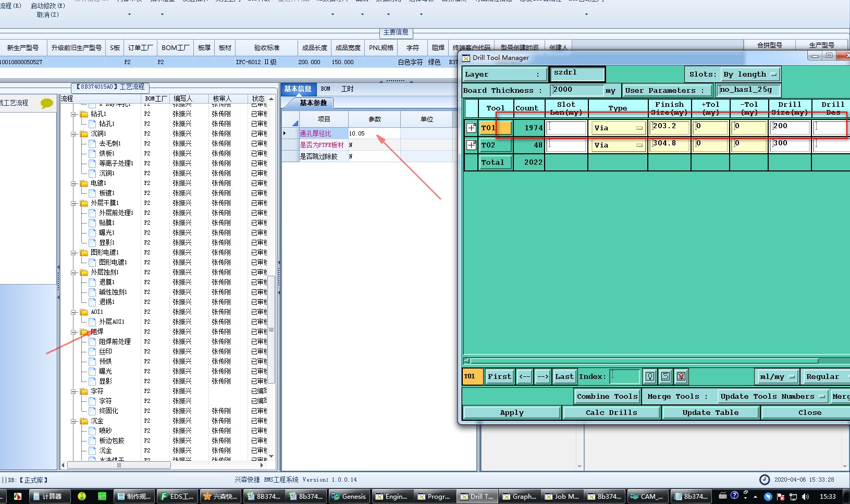Image resolution: width=850 pixels, height=504 pixels.
Task: Collapse the 沉铜1 tree node
Action: pos(74,133)
